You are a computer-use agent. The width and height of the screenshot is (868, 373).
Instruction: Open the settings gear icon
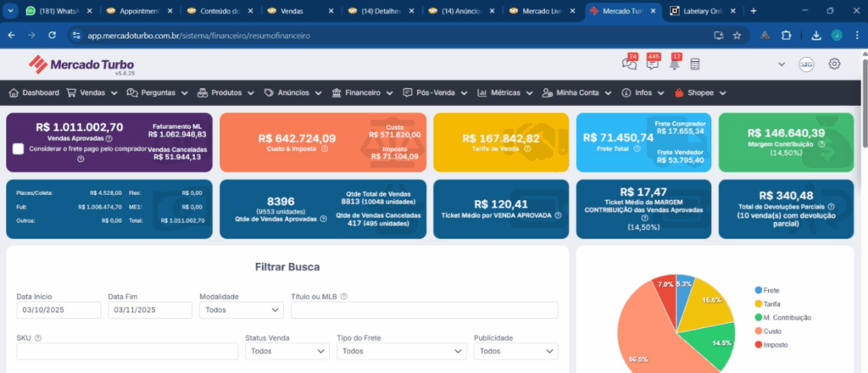(x=834, y=64)
